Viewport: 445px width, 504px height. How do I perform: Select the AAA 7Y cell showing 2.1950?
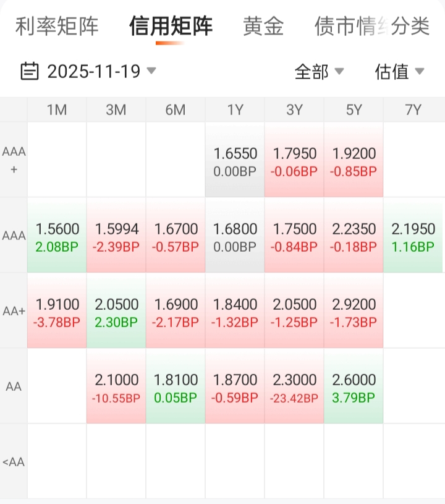[413, 236]
